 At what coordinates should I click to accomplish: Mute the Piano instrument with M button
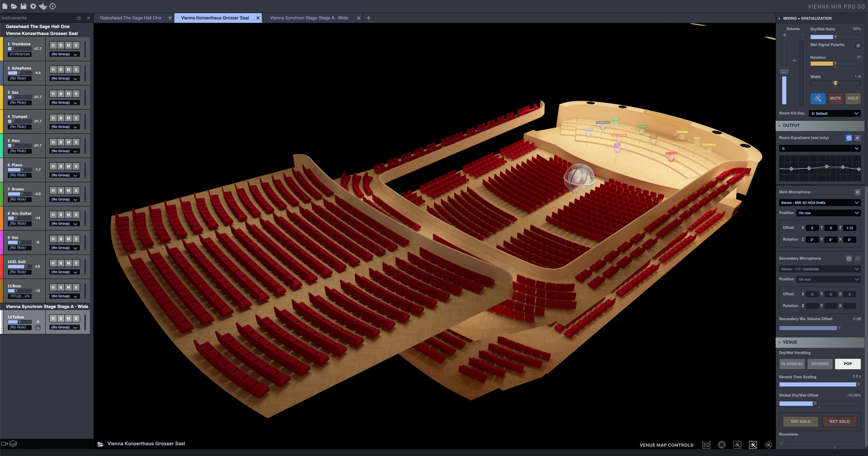point(68,166)
